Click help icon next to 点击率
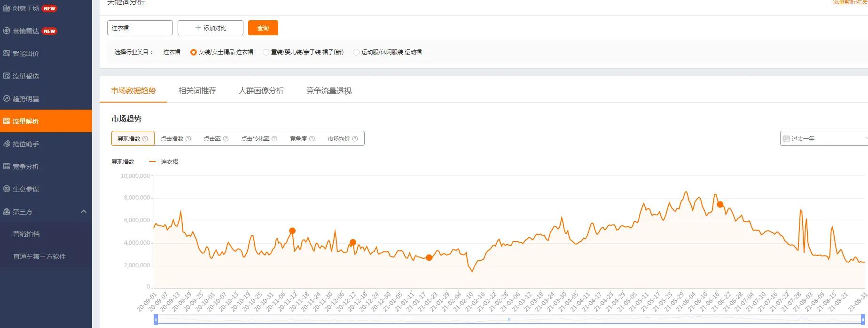 point(226,139)
